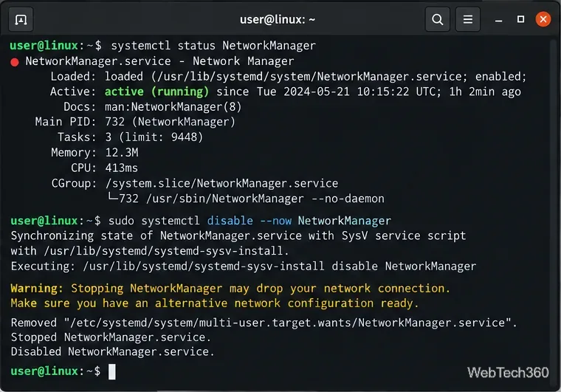
Task: Click the "Removed" multi-user.target.wants line
Action: coord(264,323)
